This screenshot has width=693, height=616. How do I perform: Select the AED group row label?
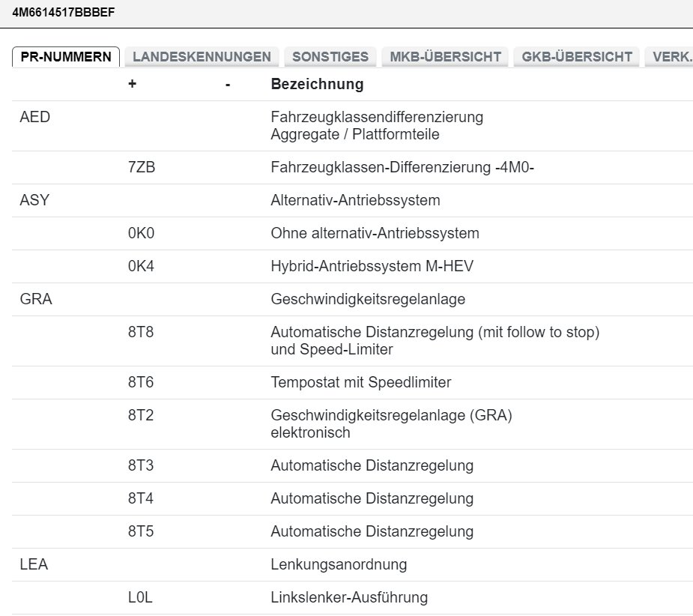tap(34, 118)
